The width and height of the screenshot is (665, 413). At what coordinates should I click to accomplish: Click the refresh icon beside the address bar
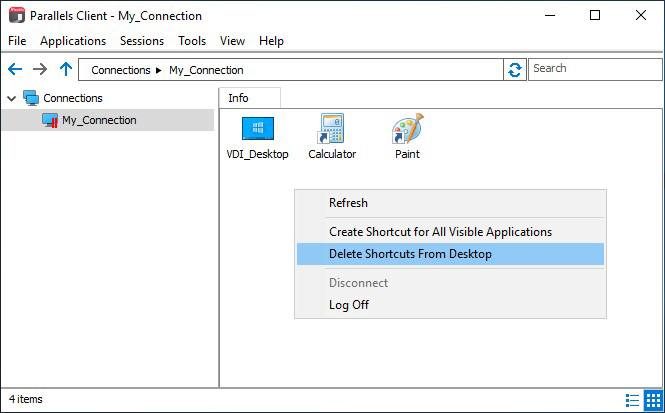coord(515,70)
